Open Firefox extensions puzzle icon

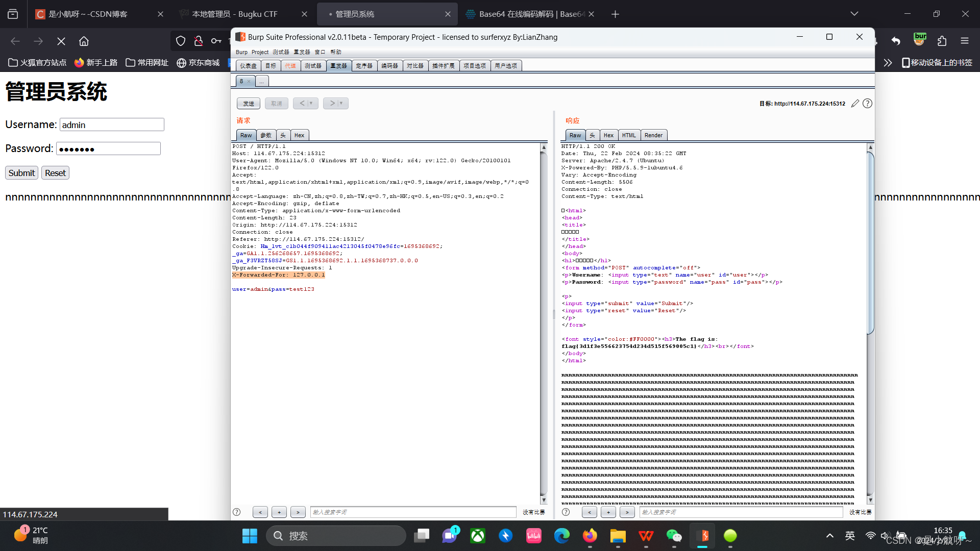(942, 41)
